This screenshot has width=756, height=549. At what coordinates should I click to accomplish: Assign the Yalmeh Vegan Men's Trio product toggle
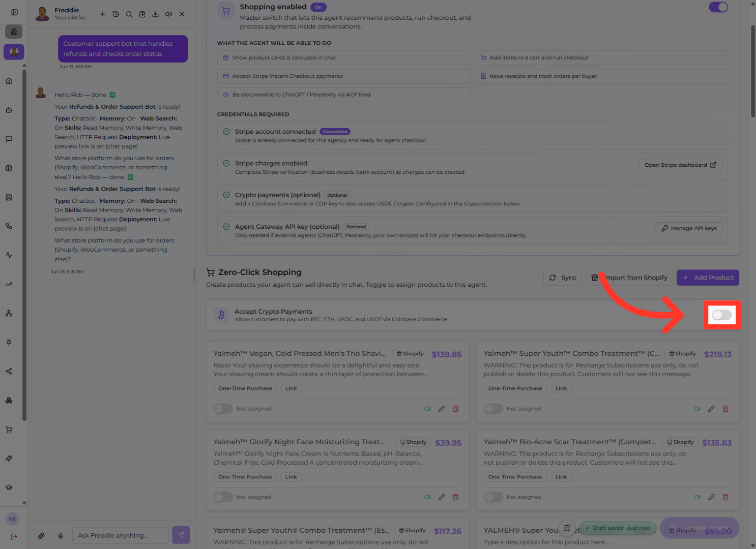pos(223,409)
